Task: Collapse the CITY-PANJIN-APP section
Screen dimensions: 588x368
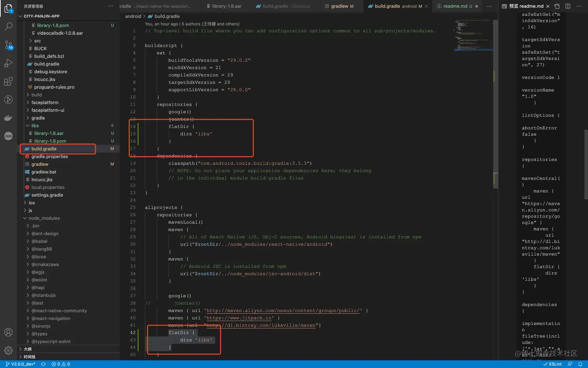Action: pos(42,16)
